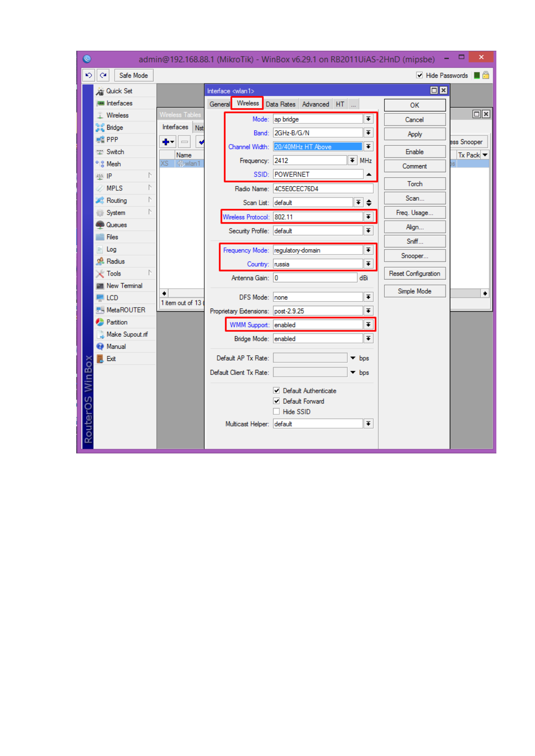This screenshot has height=756, width=535.
Task: Open the Wireless Protocol dropdown
Action: (x=368, y=217)
